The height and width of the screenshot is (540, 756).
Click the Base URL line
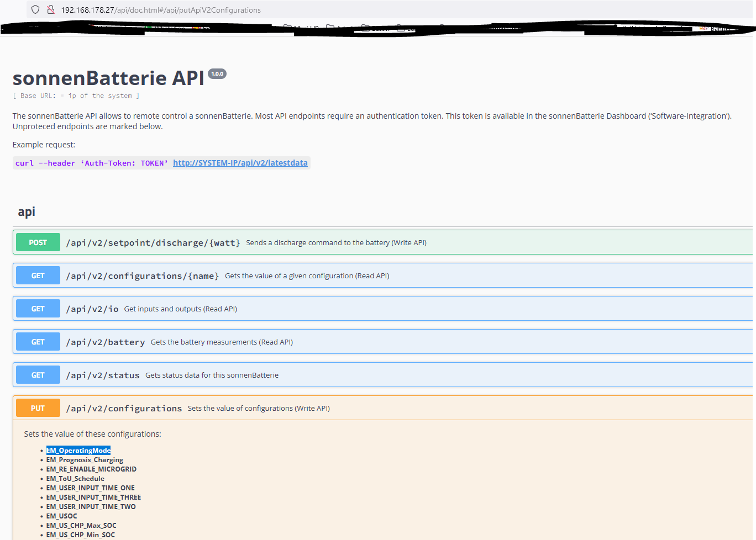point(76,96)
